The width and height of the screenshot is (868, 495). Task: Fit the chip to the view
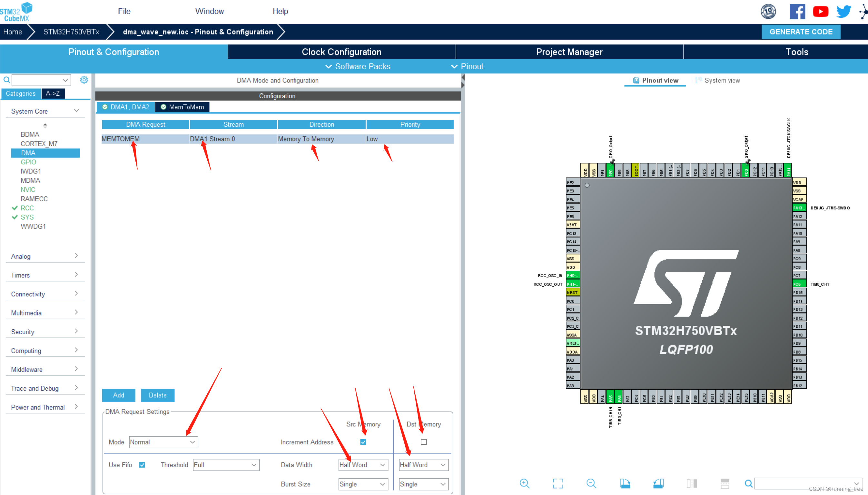click(558, 483)
